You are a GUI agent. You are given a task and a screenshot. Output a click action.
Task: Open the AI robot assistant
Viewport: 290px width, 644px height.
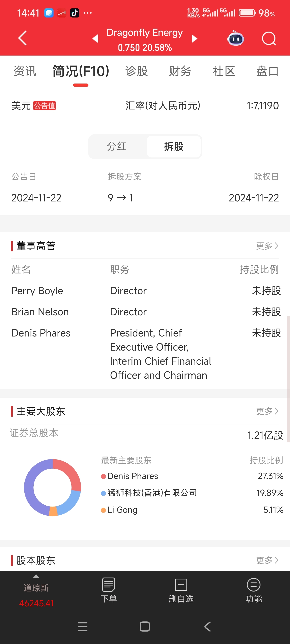click(235, 39)
